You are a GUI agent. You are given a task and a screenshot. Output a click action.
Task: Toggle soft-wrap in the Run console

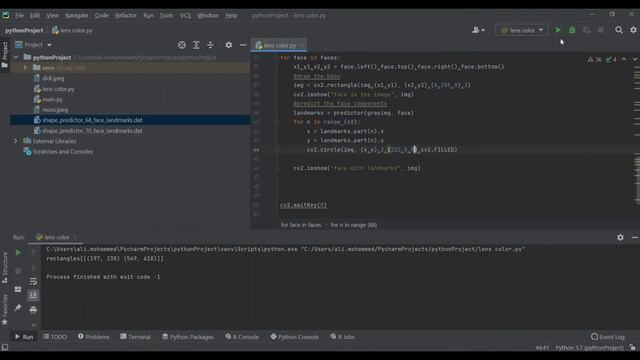coord(33,281)
